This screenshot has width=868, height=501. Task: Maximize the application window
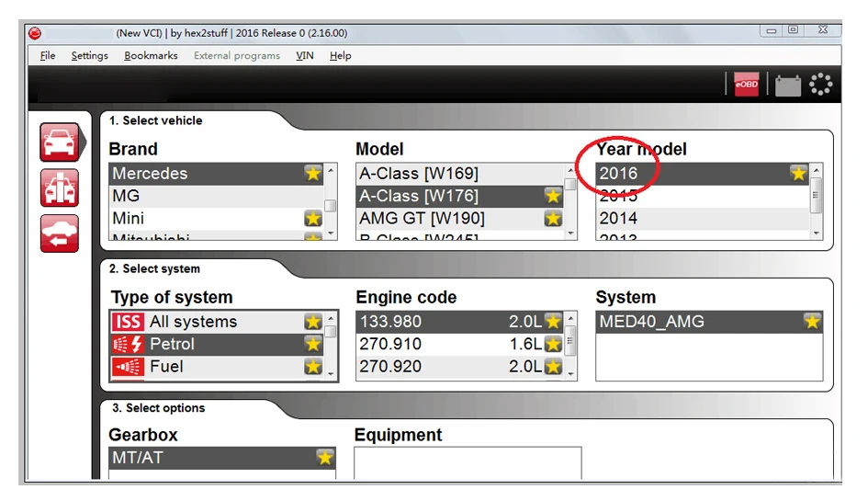click(x=793, y=30)
